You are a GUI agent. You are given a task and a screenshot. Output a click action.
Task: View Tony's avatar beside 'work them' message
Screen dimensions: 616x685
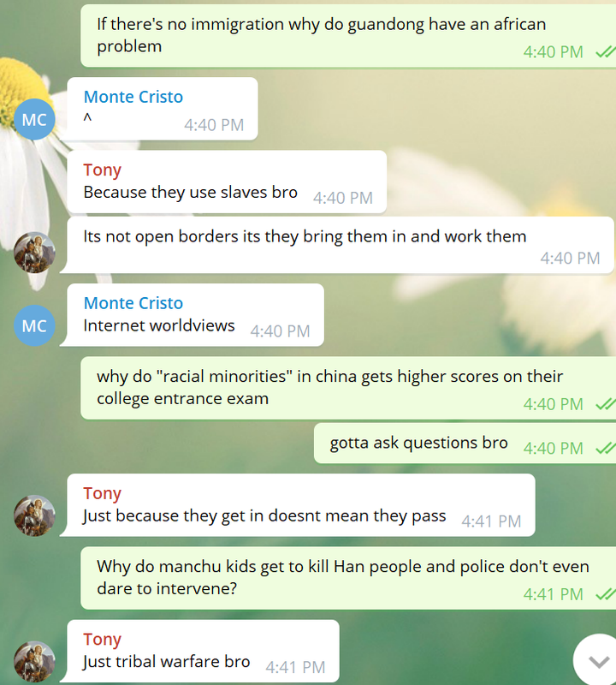(34, 253)
